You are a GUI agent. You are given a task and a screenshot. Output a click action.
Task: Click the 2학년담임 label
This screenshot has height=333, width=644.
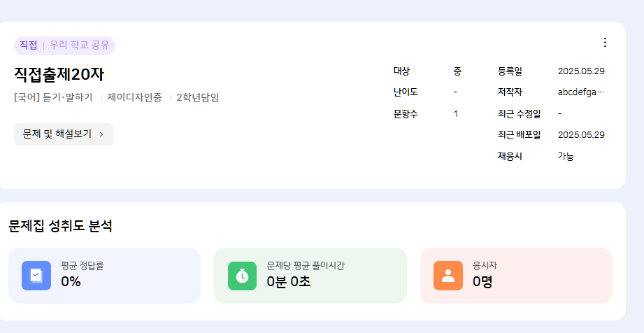(x=197, y=97)
